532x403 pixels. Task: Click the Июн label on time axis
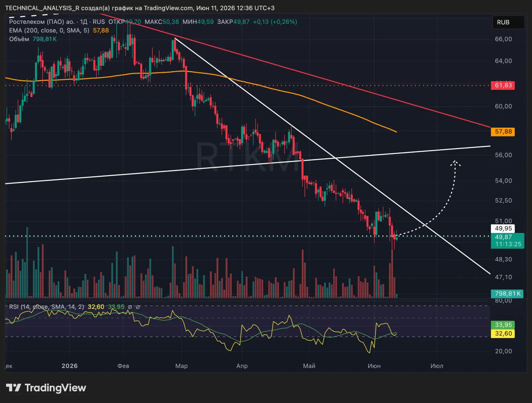point(374,366)
